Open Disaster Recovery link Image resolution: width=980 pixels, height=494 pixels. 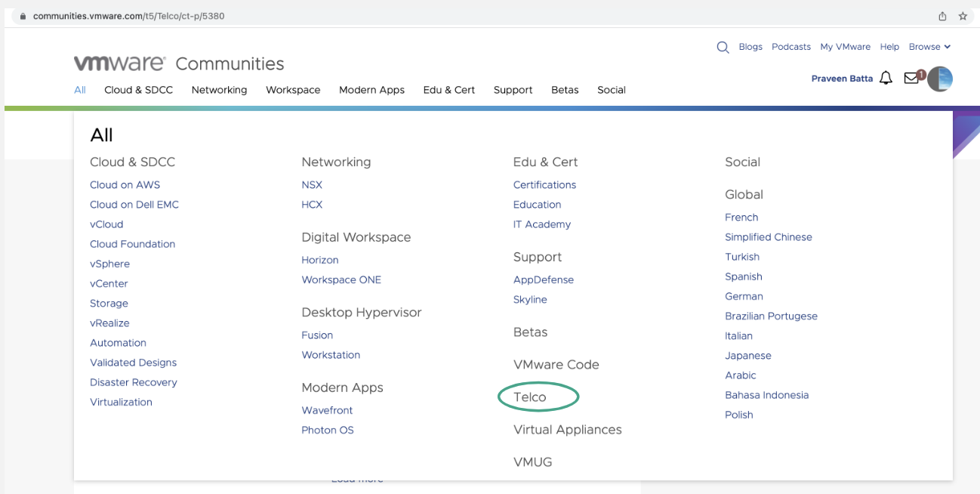tap(134, 382)
